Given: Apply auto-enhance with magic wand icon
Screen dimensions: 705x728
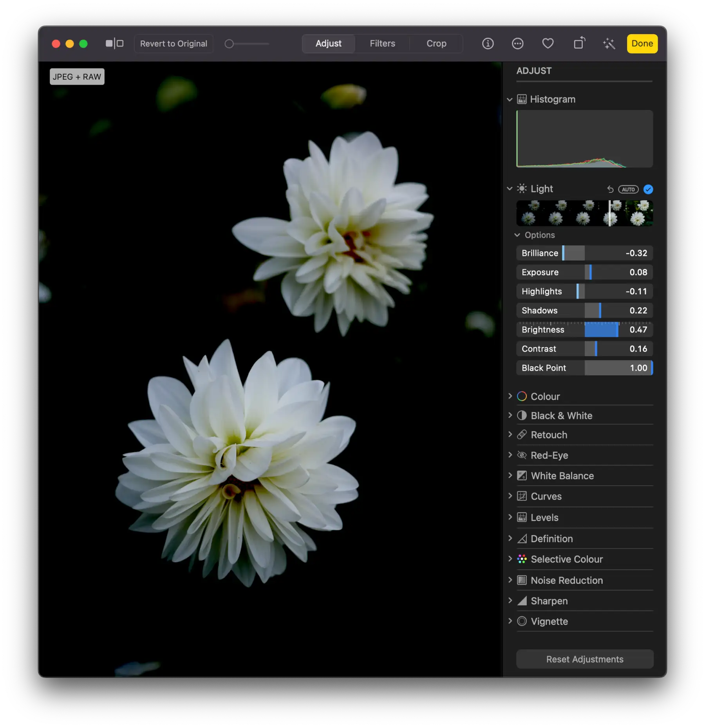Looking at the screenshot, I should coord(609,43).
